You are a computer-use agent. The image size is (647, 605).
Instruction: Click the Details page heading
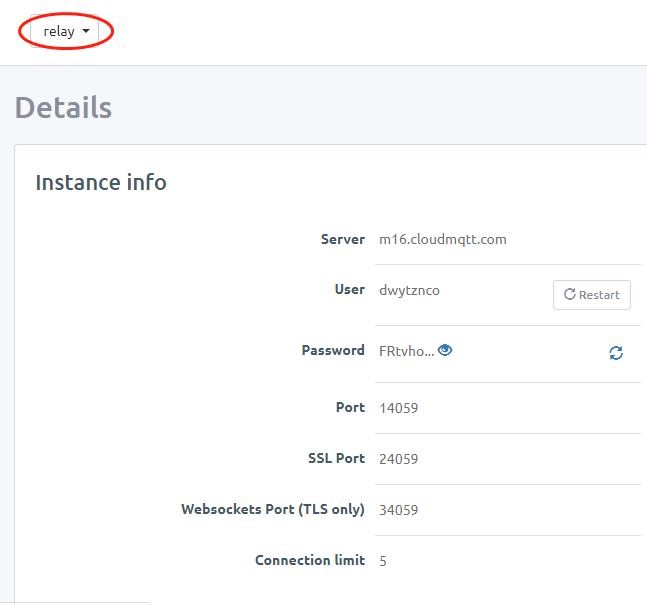click(x=63, y=107)
